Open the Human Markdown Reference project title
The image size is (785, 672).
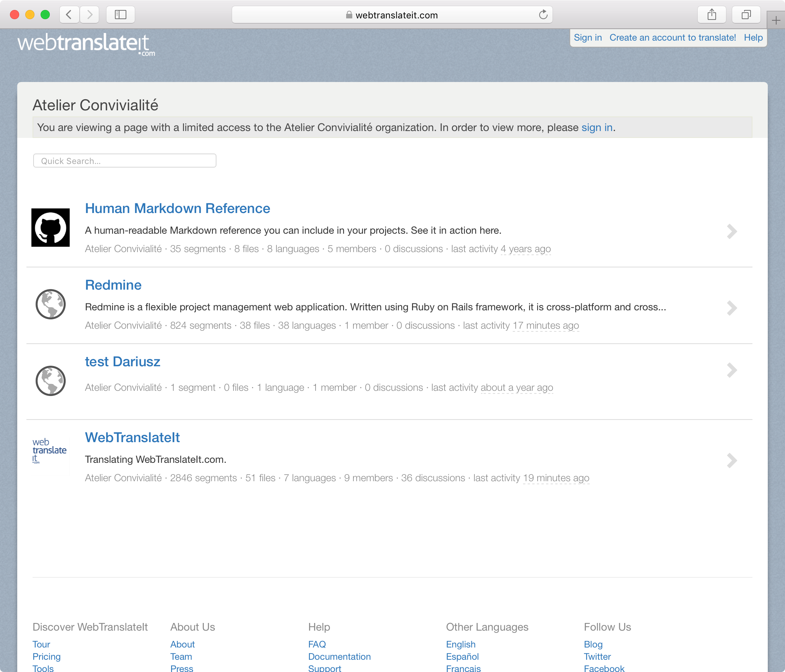(x=177, y=208)
